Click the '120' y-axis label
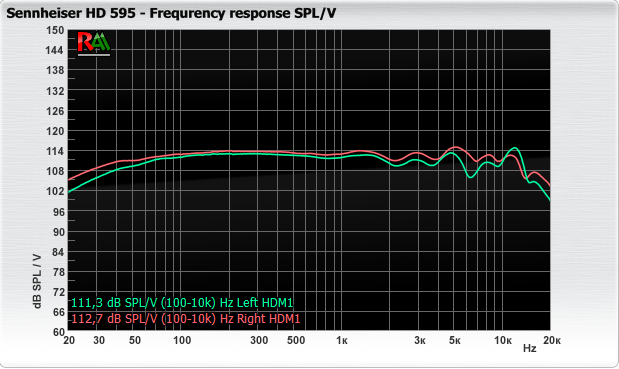 [x=55, y=131]
